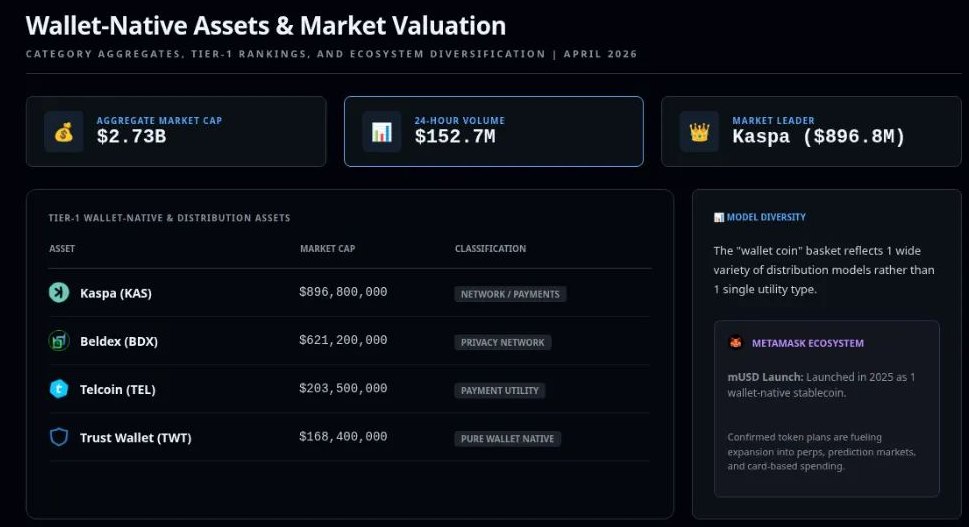Screen dimensions: 969x527
Task: Click the money bag market cap icon
Action: (64, 131)
